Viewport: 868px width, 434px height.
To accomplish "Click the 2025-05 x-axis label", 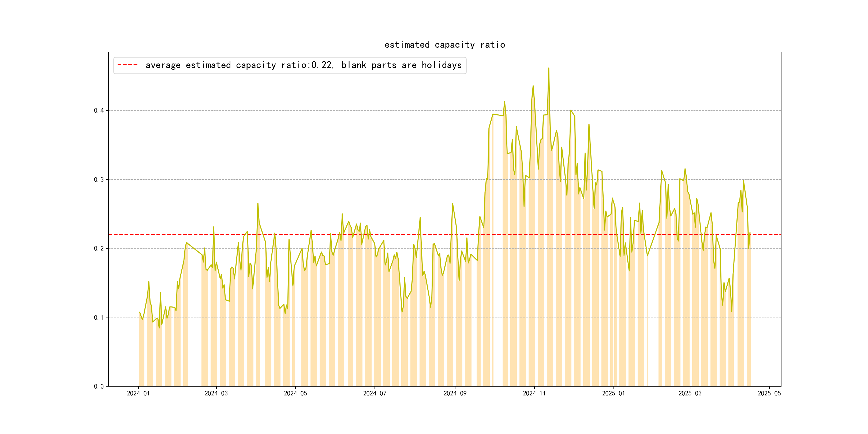I will [x=769, y=393].
